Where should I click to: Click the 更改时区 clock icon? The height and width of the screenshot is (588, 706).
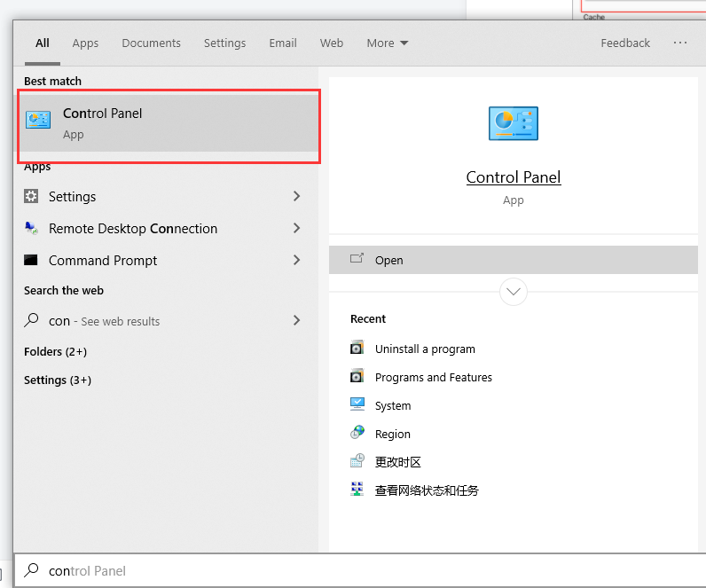(357, 461)
